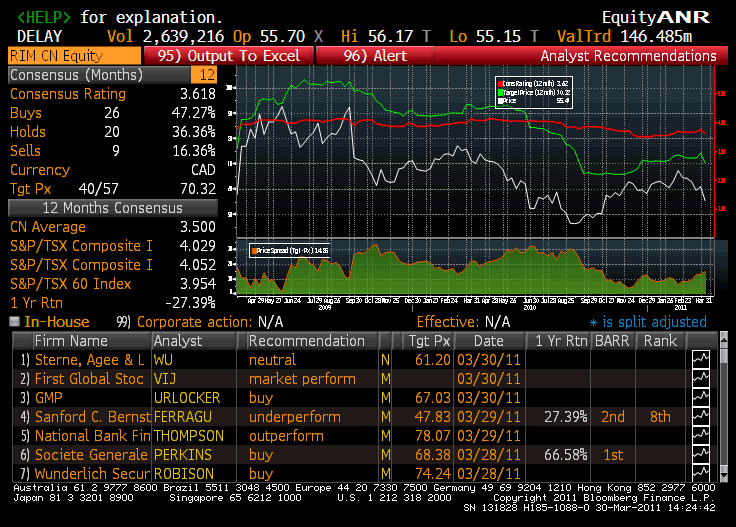Click Buys percentage 47.27%
The image size is (736, 527).
click(x=193, y=113)
